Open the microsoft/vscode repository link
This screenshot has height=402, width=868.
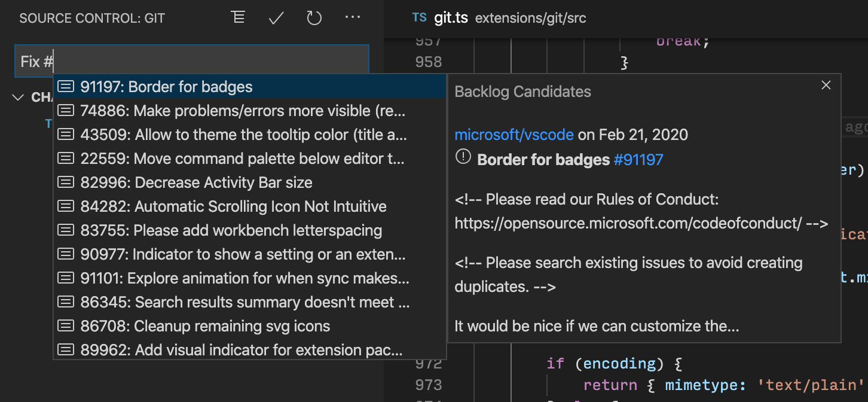pyautogui.click(x=514, y=135)
